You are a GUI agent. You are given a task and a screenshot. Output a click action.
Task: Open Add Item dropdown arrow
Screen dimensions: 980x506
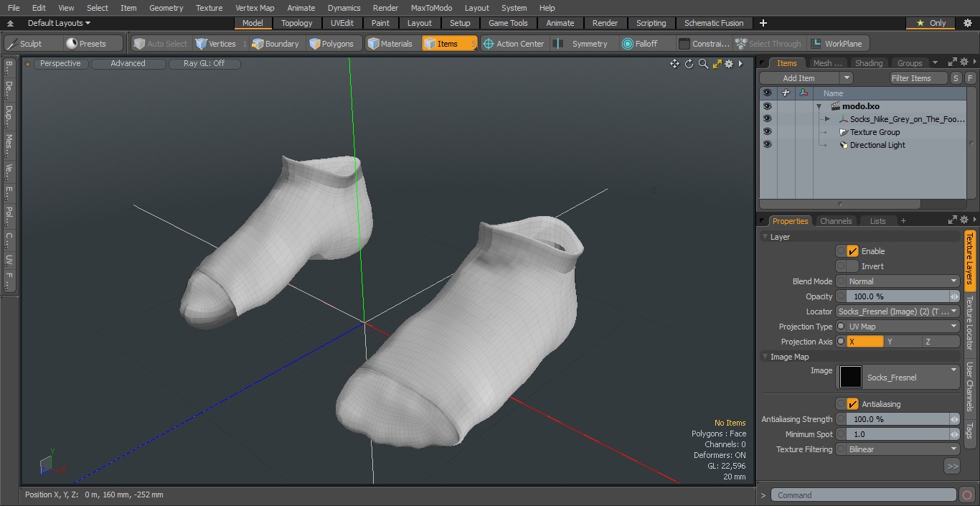847,78
